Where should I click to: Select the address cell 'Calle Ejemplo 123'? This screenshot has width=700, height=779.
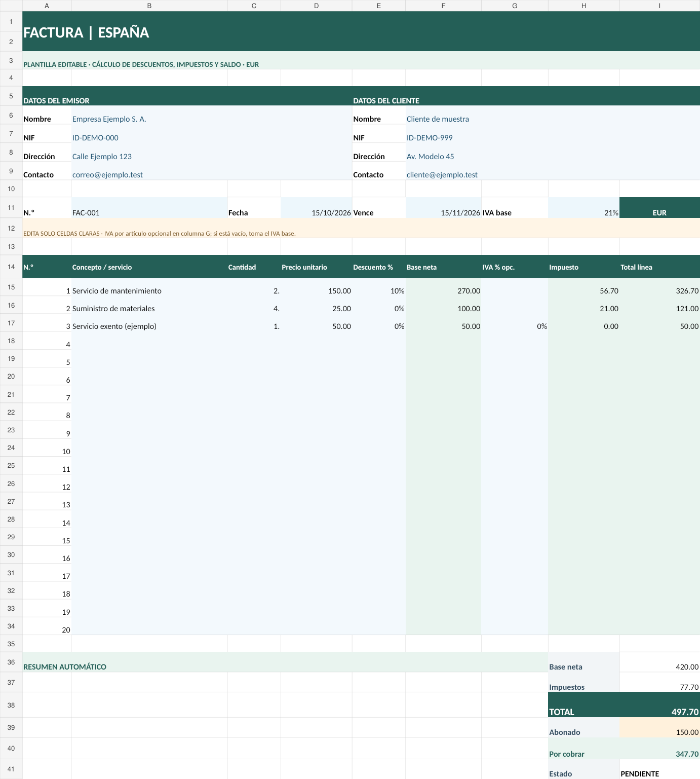coord(212,153)
